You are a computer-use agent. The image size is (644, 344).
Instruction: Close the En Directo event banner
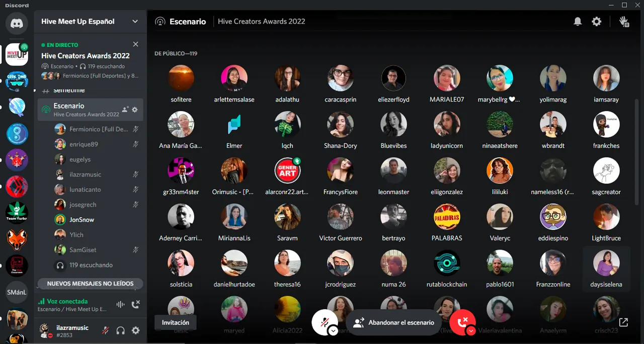click(x=135, y=45)
